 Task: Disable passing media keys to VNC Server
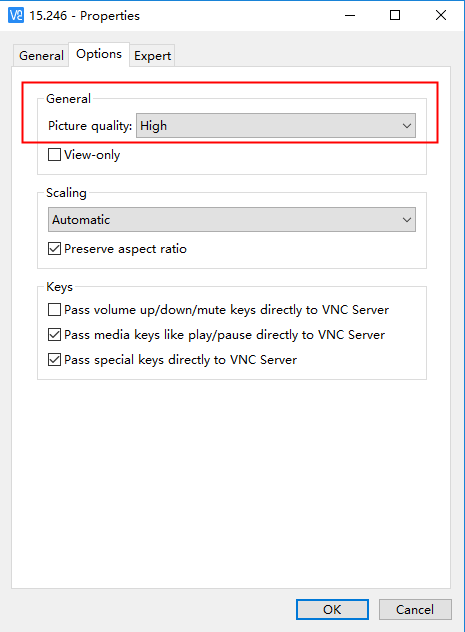click(54, 335)
